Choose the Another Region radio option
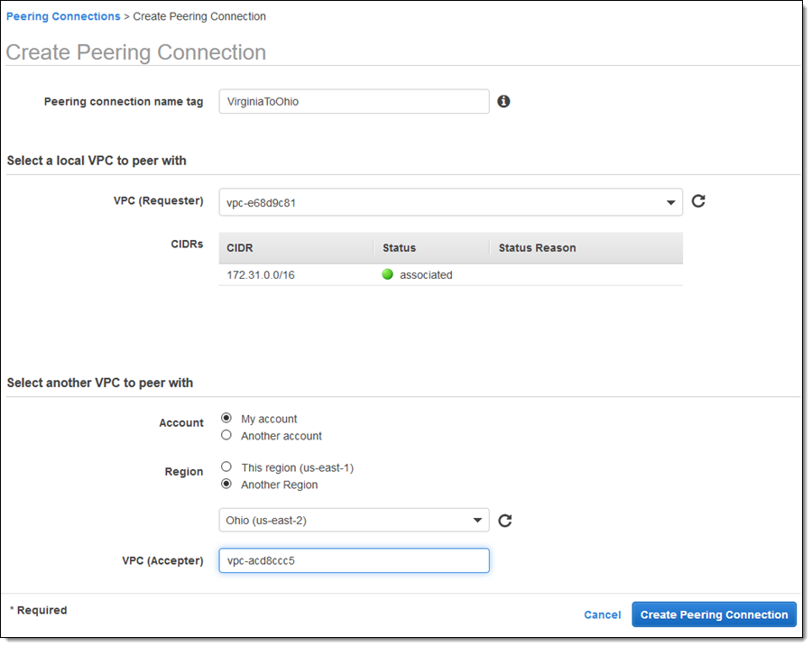 coord(226,485)
